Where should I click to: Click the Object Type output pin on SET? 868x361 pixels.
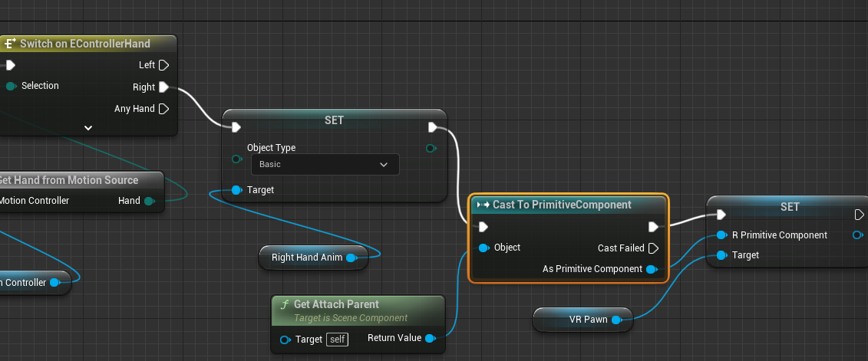431,148
